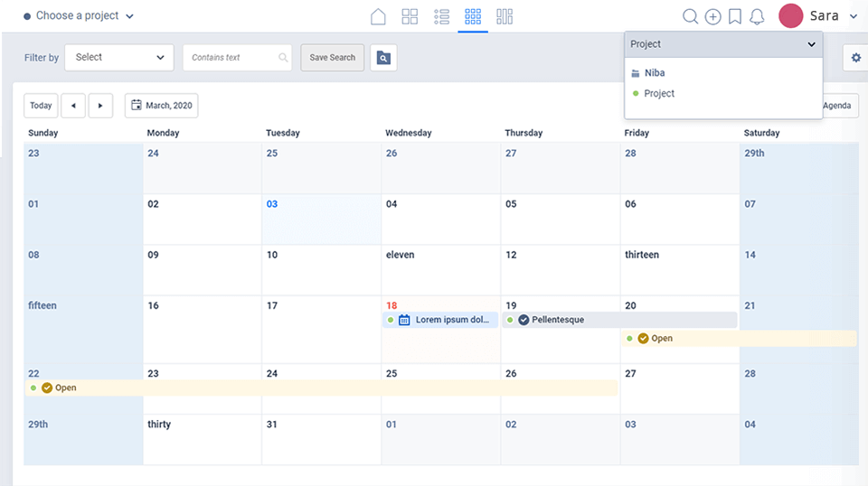Go to the Home icon

tap(379, 16)
